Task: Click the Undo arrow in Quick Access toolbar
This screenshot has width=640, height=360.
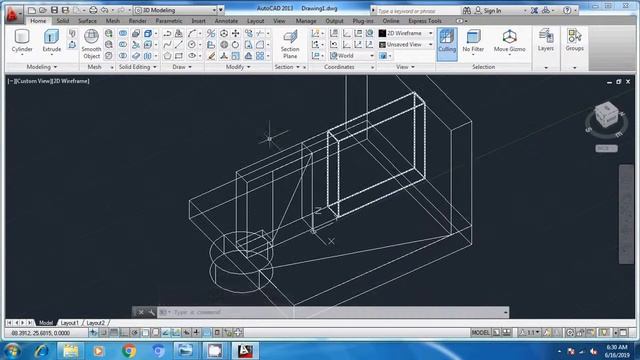Action: pyautogui.click(x=104, y=10)
